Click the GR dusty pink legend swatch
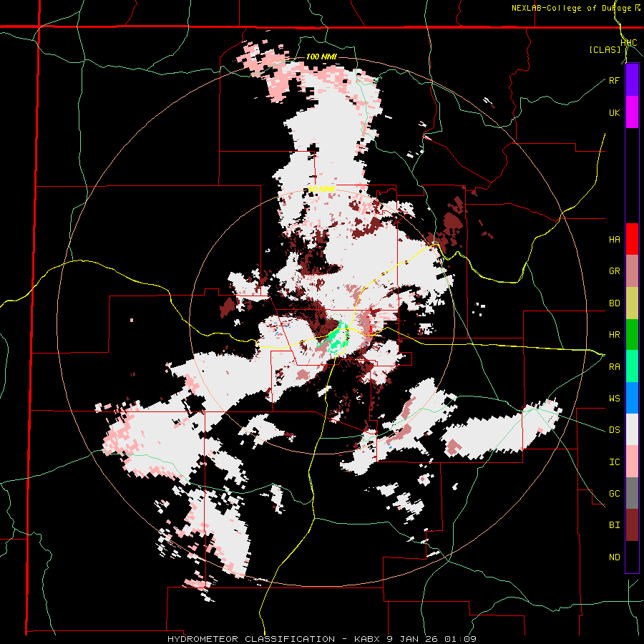This screenshot has height=644, width=644. [632, 271]
